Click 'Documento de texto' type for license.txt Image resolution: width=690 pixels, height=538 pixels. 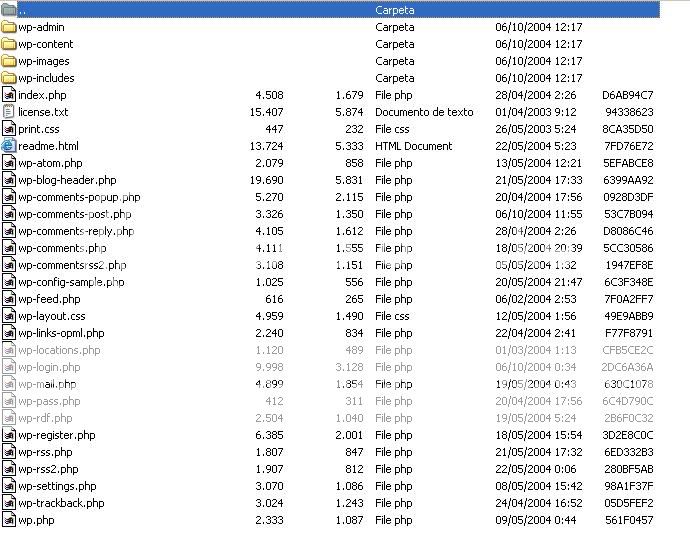(424, 112)
